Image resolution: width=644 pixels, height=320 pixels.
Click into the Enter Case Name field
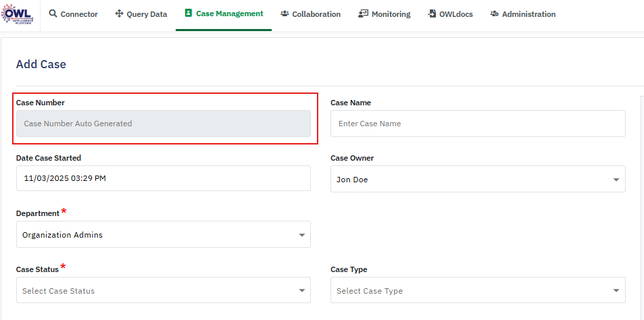coord(478,124)
